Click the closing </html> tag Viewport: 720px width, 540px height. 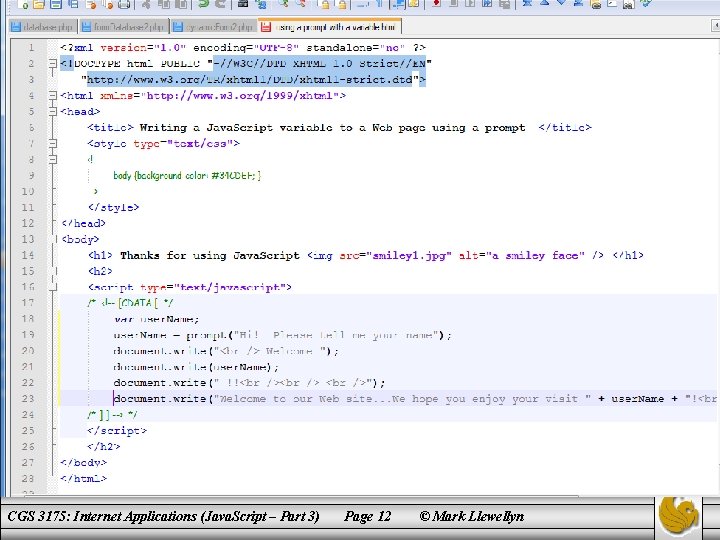click(x=84, y=478)
